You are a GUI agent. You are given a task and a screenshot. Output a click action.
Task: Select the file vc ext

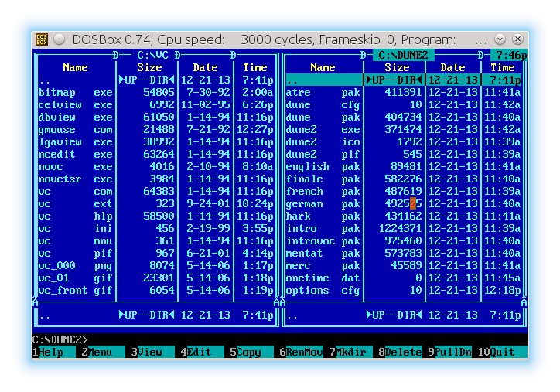point(156,204)
